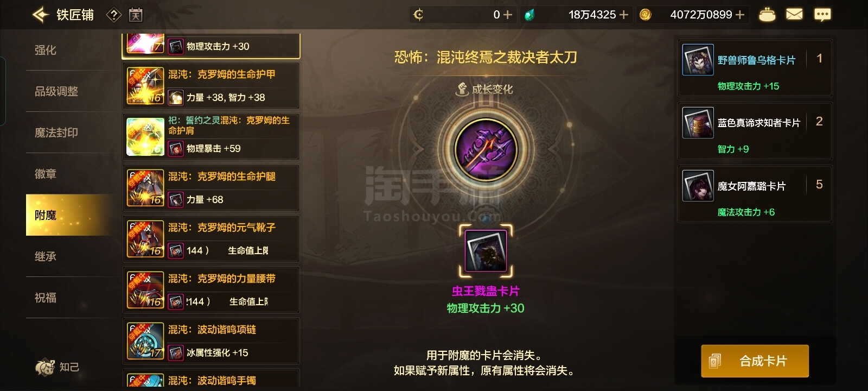The image size is (868, 391).
Task: Click the 成长变化 link
Action: click(485, 89)
